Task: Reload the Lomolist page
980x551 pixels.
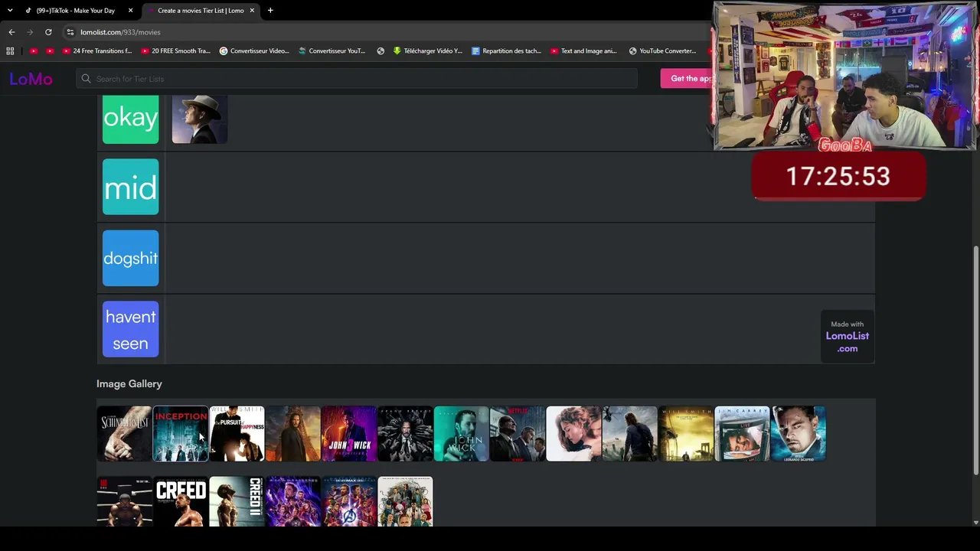Action: tap(48, 32)
